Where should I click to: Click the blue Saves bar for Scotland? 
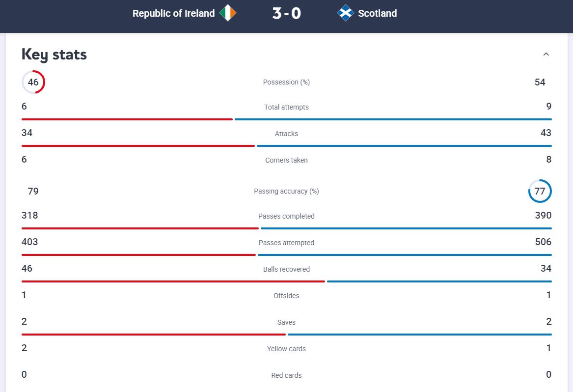419,335
